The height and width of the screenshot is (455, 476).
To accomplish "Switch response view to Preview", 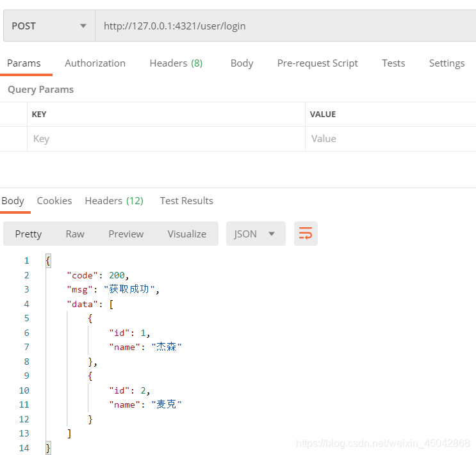I will (126, 234).
